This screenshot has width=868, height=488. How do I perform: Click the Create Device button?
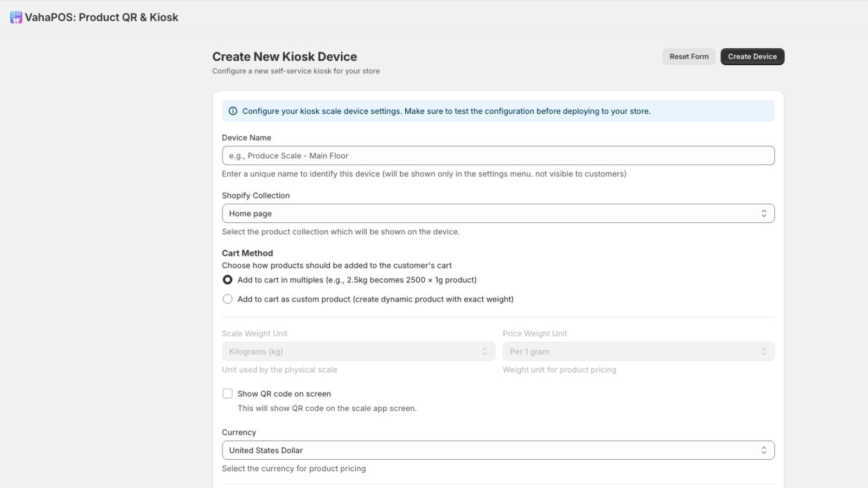pyautogui.click(x=752, y=56)
